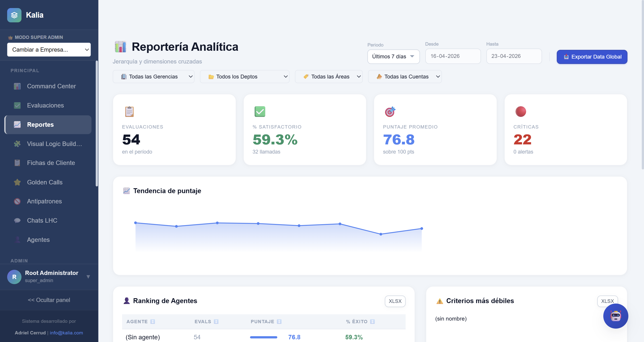Viewport: 644px width, 342px height.
Task: Click the Exportar Data Global button
Action: (592, 57)
